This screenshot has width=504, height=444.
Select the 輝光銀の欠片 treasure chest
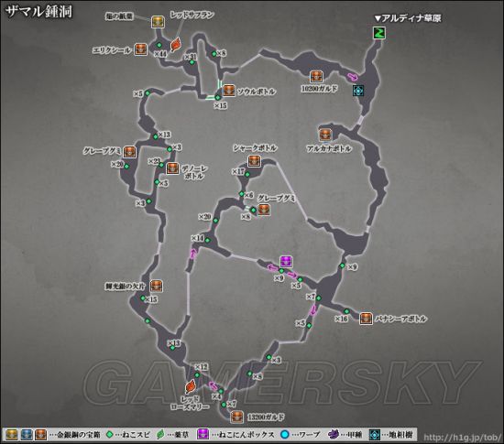[156, 286]
